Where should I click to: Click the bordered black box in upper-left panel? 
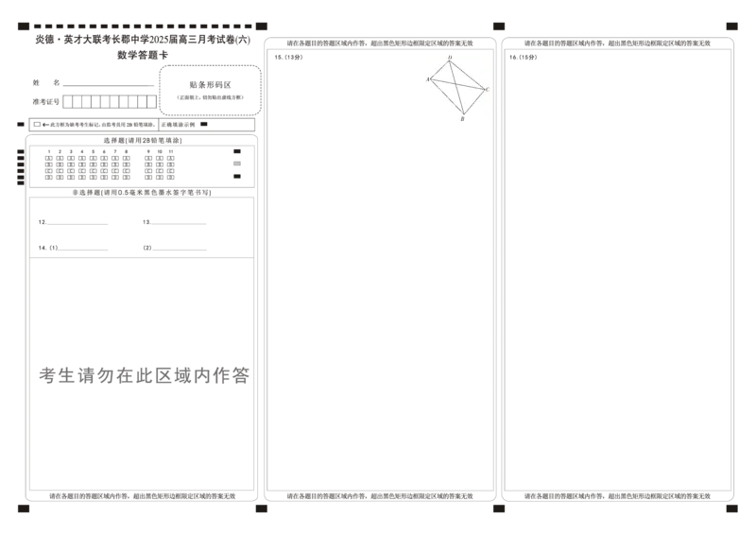[212, 90]
